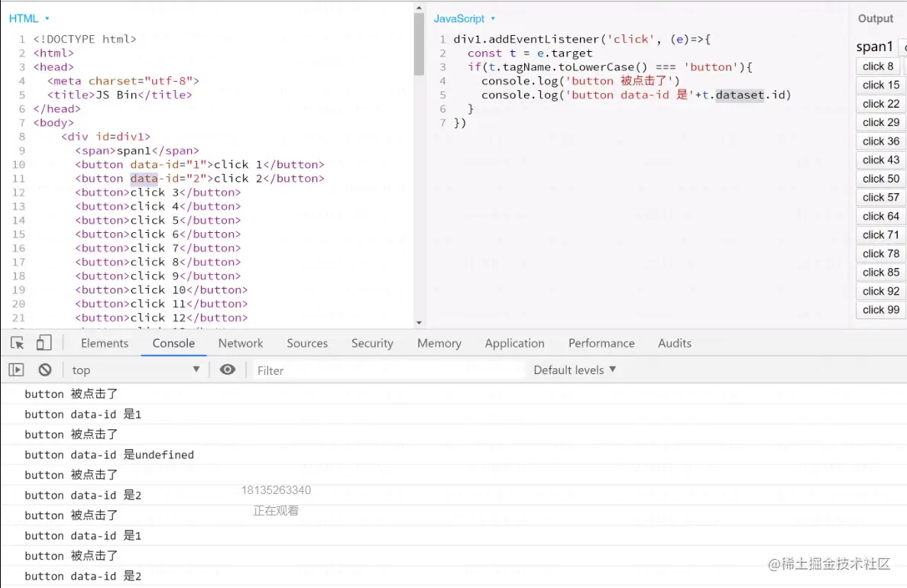Click the 'click 50' output button
The image size is (907, 588).
tap(880, 179)
